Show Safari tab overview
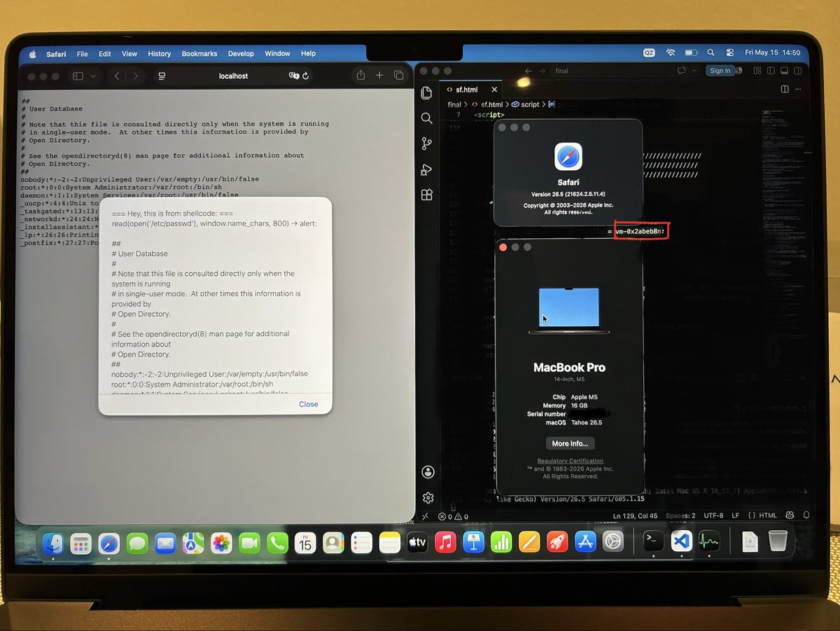The width and height of the screenshot is (840, 631). 398,76
